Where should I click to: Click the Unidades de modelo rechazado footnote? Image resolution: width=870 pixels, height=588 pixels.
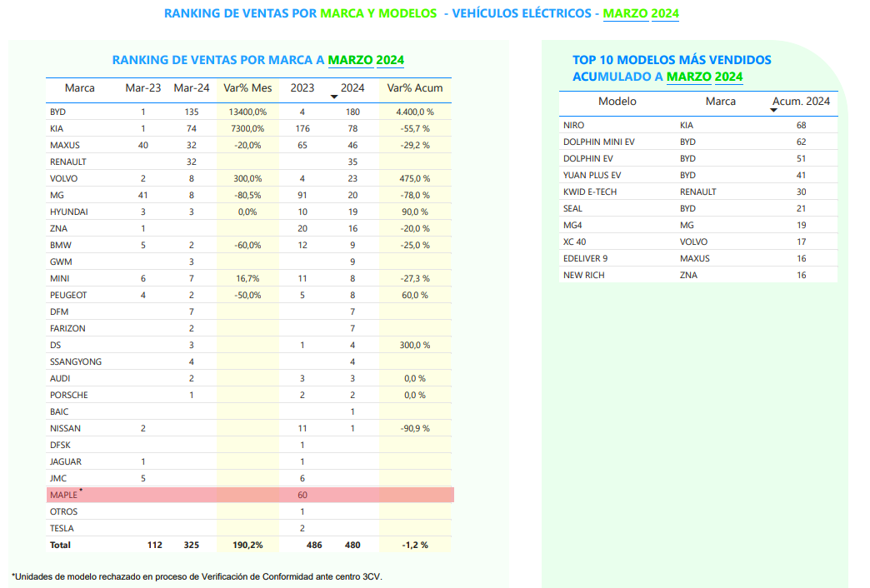click(197, 576)
